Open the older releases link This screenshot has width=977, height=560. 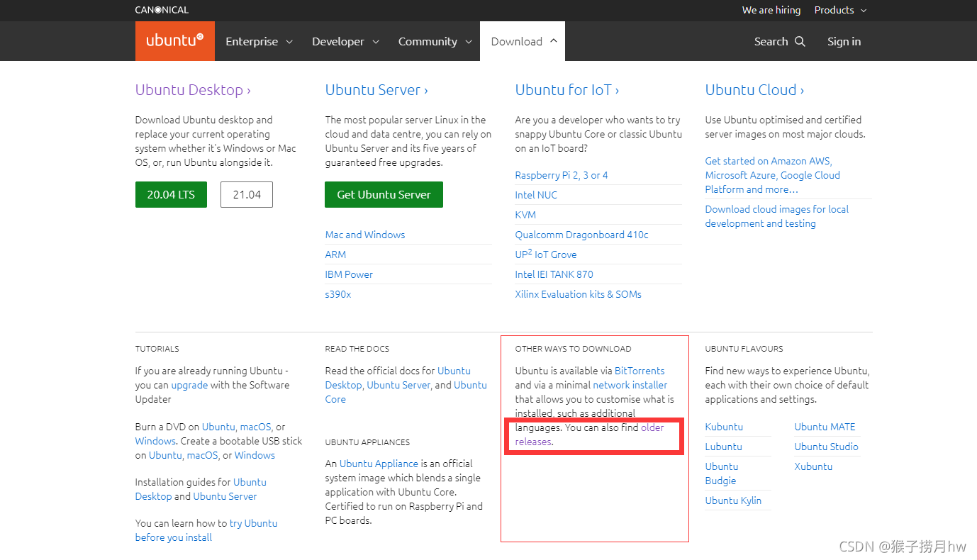[589, 435]
